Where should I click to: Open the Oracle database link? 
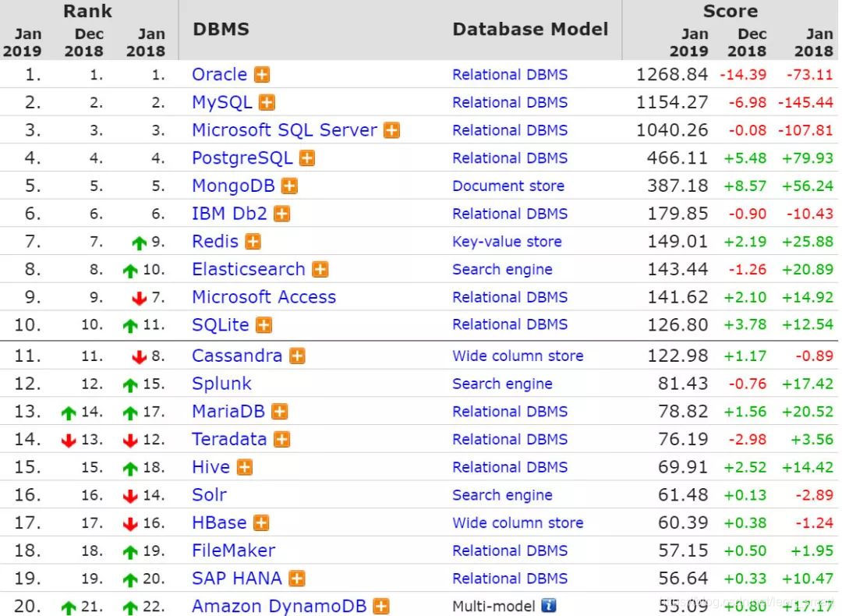(x=220, y=75)
